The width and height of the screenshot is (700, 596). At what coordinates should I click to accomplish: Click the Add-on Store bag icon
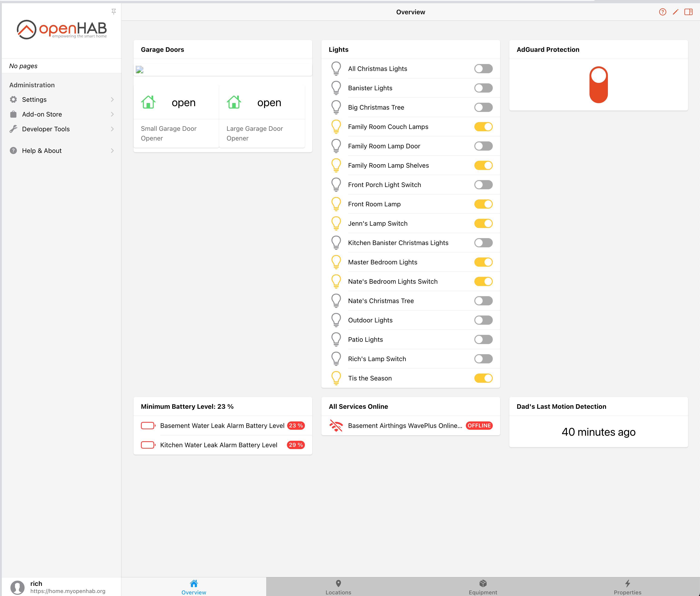tap(13, 114)
